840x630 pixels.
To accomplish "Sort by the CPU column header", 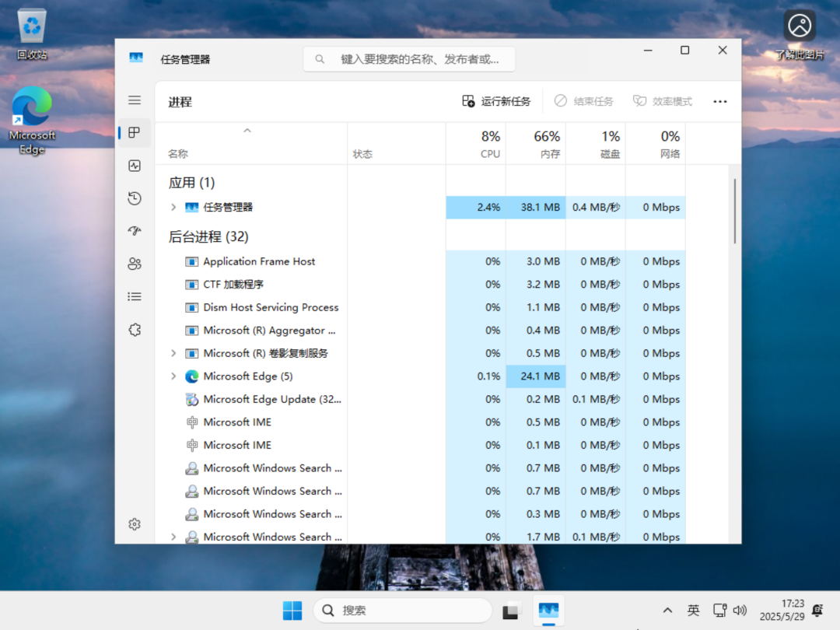I will point(476,144).
